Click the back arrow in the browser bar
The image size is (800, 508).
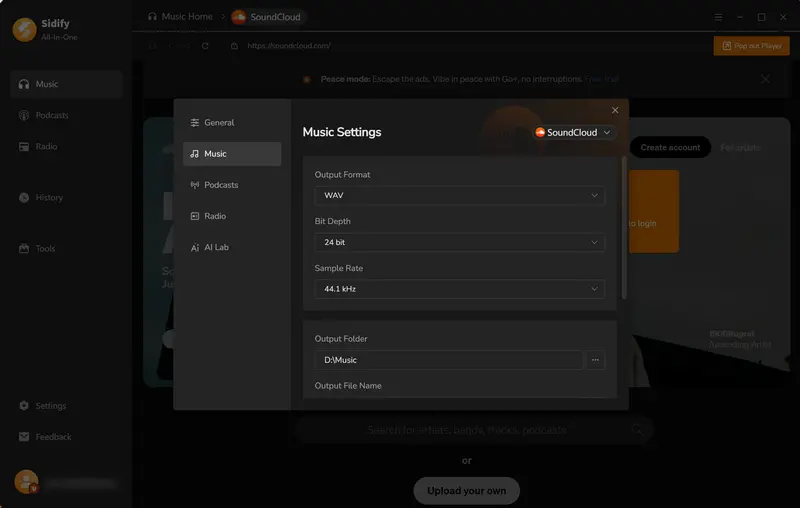click(170, 46)
